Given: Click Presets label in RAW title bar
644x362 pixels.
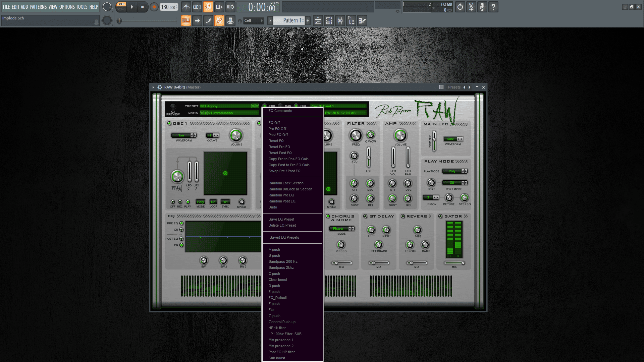Looking at the screenshot, I should [454, 87].
